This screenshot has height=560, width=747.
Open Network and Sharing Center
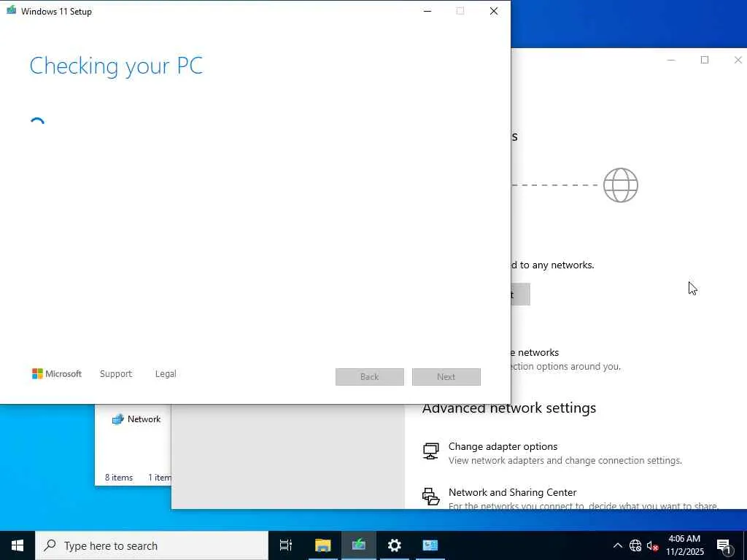[x=570, y=498]
